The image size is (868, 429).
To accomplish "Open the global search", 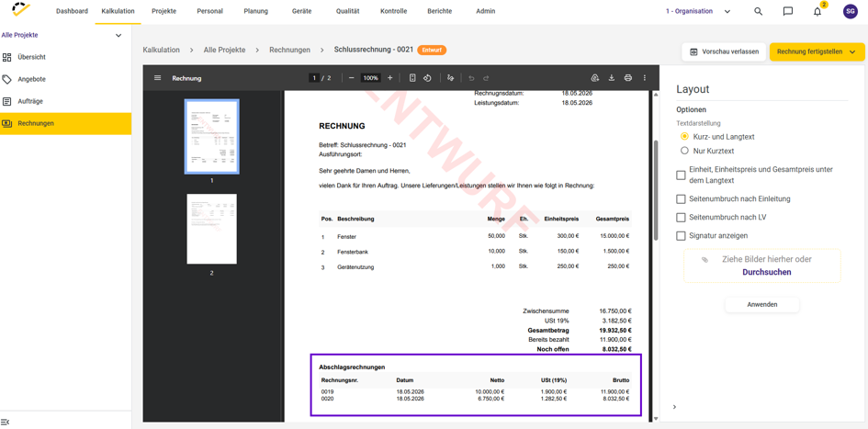I will coord(759,11).
